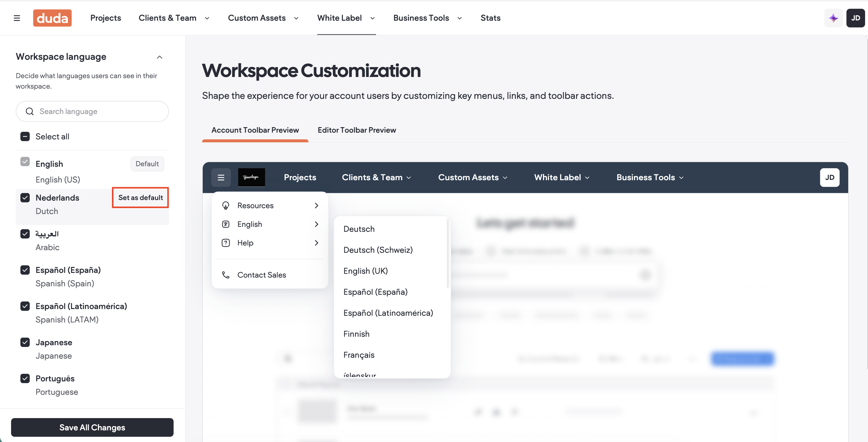Screen dimensions: 868x442
Task: Go to Projects in top navigation
Action: click(x=105, y=18)
